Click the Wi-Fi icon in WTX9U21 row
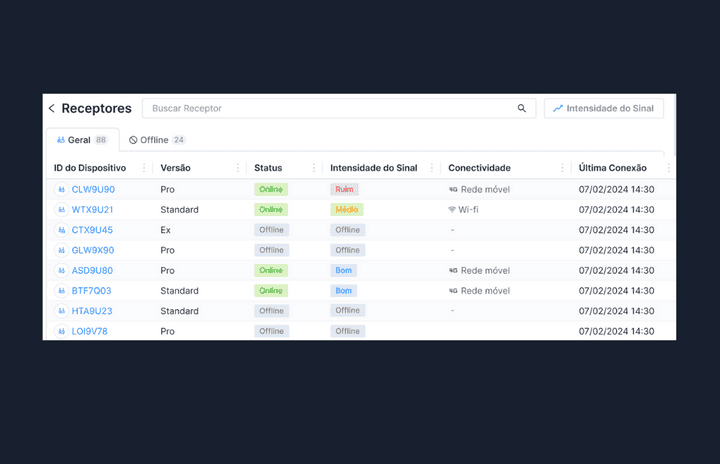 (452, 210)
